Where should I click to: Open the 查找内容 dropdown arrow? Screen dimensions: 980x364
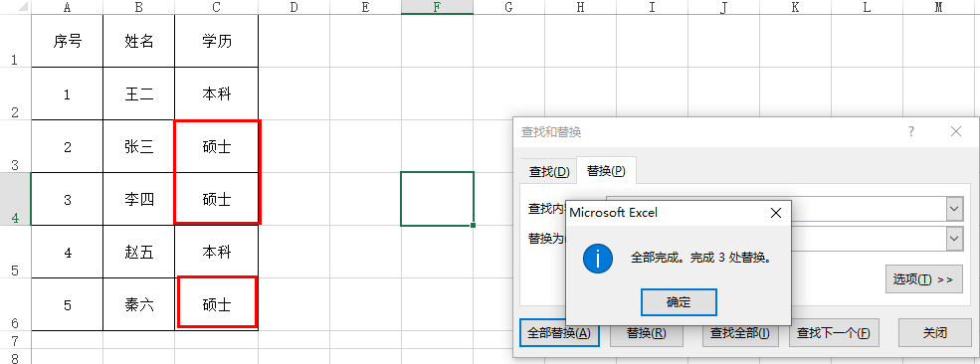pyautogui.click(x=954, y=209)
